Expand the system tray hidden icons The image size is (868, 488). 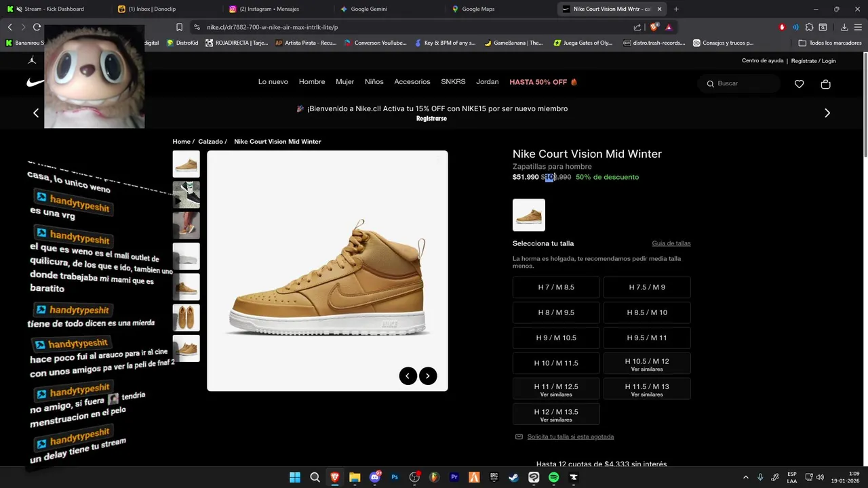[746, 477]
